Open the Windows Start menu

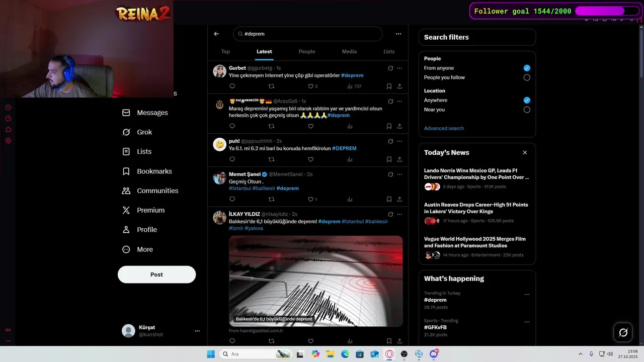(x=211, y=354)
